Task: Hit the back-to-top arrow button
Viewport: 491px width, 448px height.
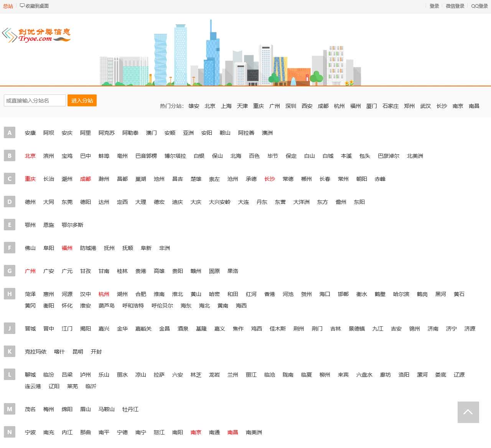Action: [468, 412]
